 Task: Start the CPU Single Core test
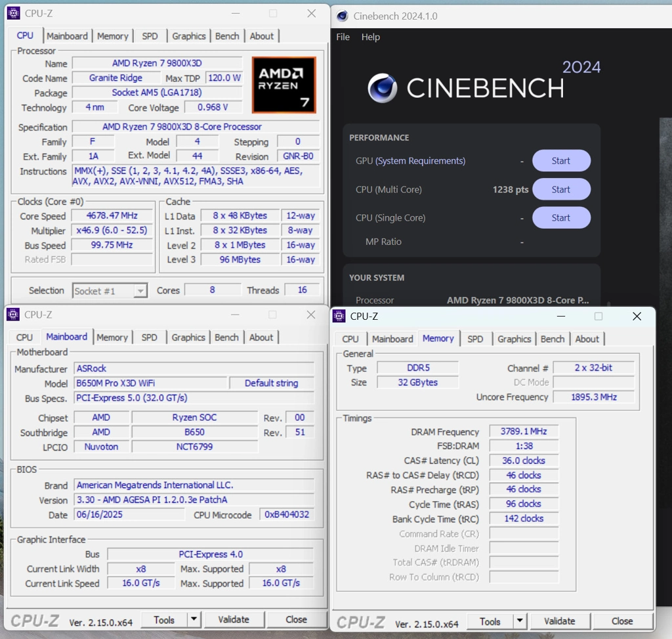pos(562,218)
